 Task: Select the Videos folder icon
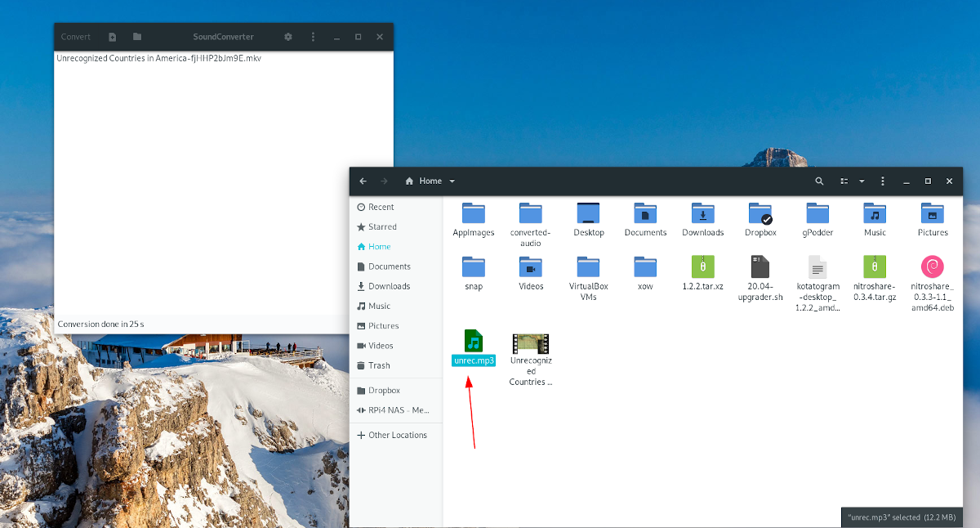531,267
